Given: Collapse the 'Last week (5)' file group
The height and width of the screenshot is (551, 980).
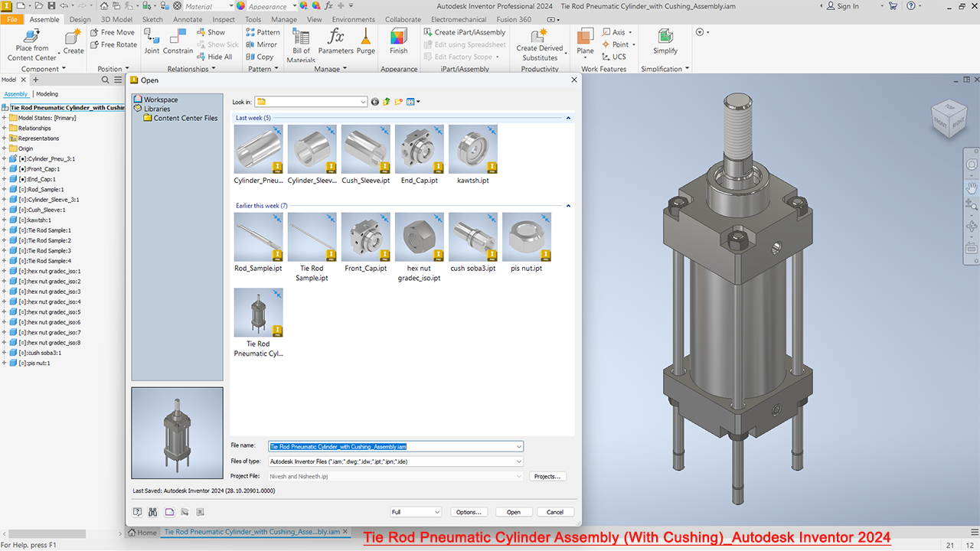Looking at the screenshot, I should [x=568, y=118].
